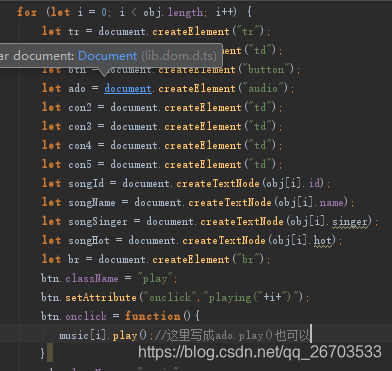Click "play" string value

(155, 279)
